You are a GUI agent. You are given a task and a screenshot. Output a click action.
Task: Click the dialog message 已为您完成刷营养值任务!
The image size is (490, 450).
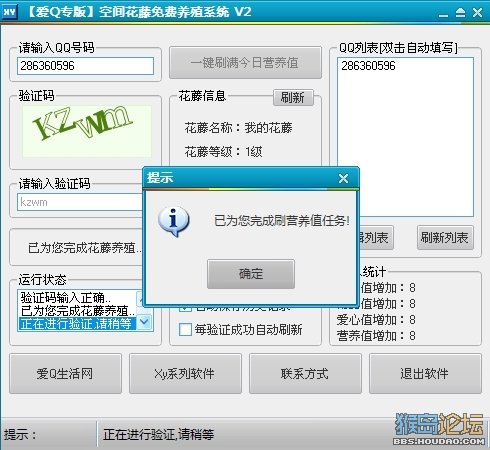[282, 221]
